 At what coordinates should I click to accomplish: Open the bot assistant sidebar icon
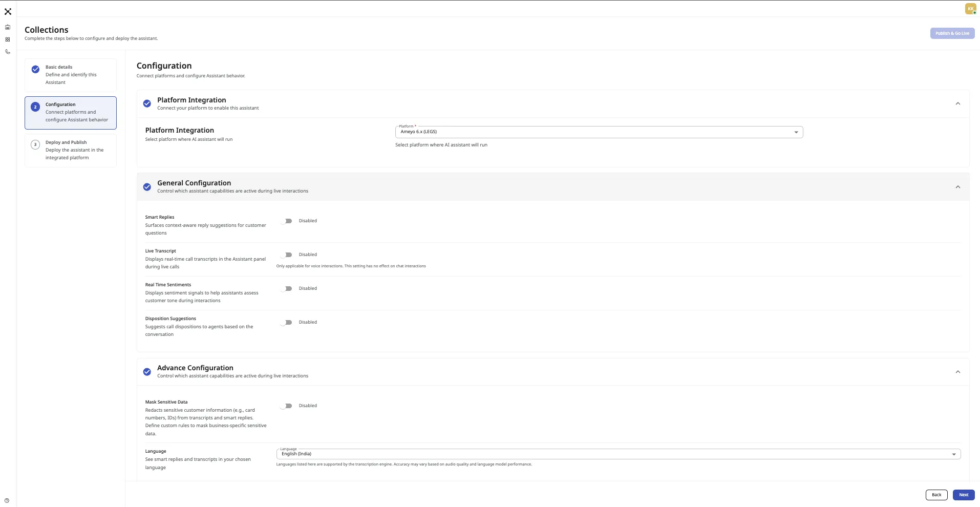coord(8,27)
